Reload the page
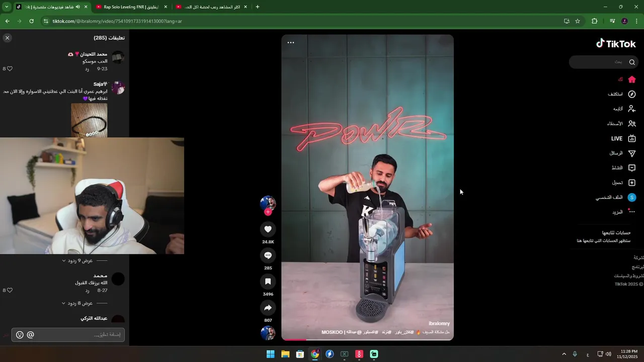This screenshot has height=362, width=644. click(31, 21)
